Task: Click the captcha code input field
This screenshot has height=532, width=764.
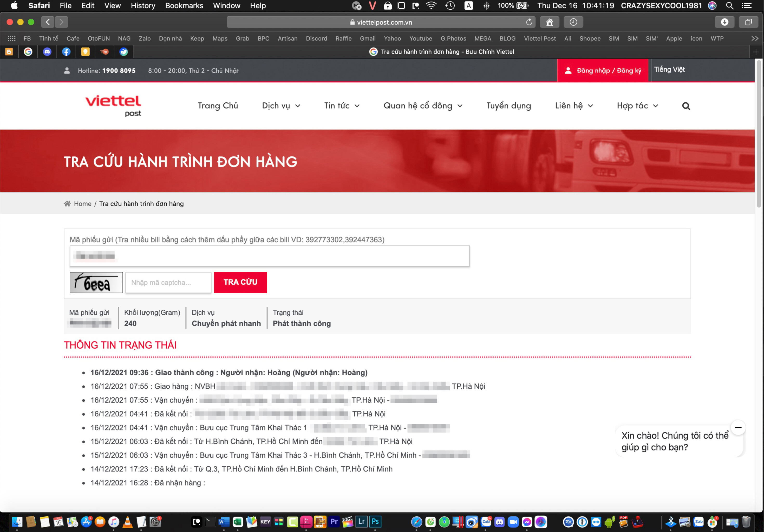Action: tap(168, 282)
